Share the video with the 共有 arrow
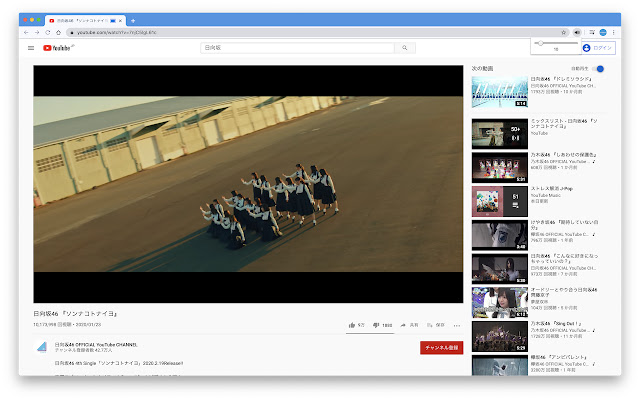Image resolution: width=640 pixels, height=400 pixels. pyautogui.click(x=403, y=325)
